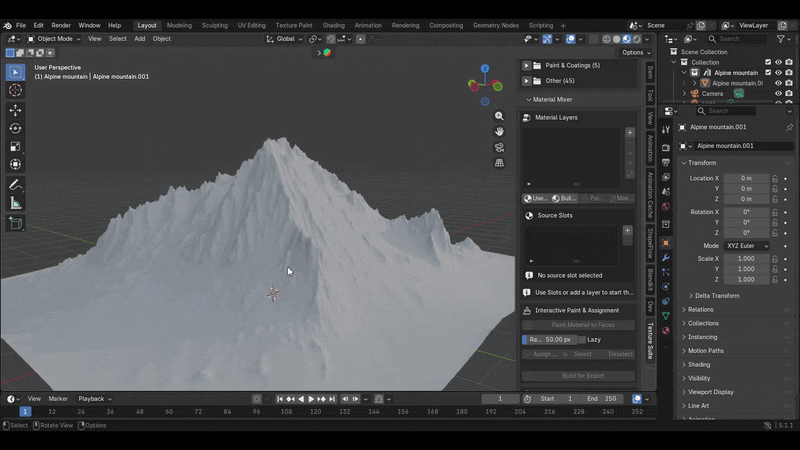Select rendered viewport shading sphere
Image resolution: width=800 pixels, height=450 pixels.
coord(637,39)
